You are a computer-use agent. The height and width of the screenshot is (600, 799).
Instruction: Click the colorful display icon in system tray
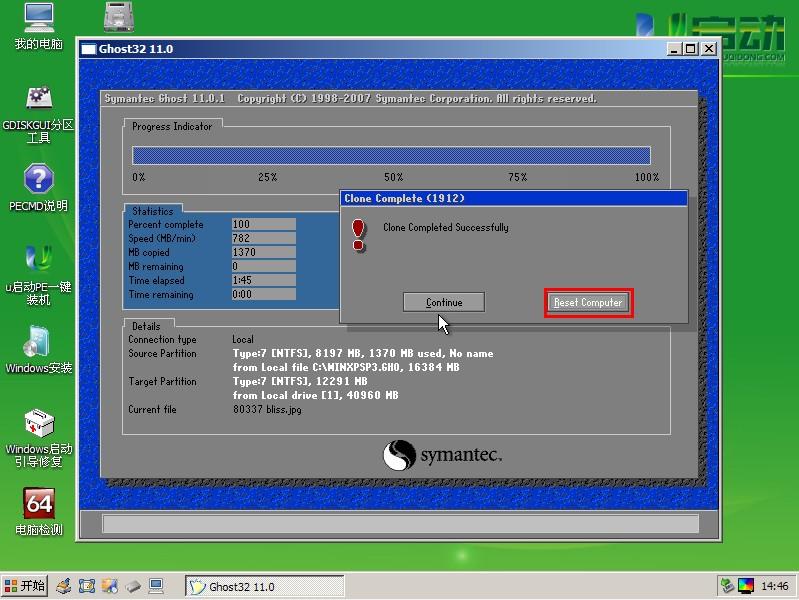[x=746, y=586]
